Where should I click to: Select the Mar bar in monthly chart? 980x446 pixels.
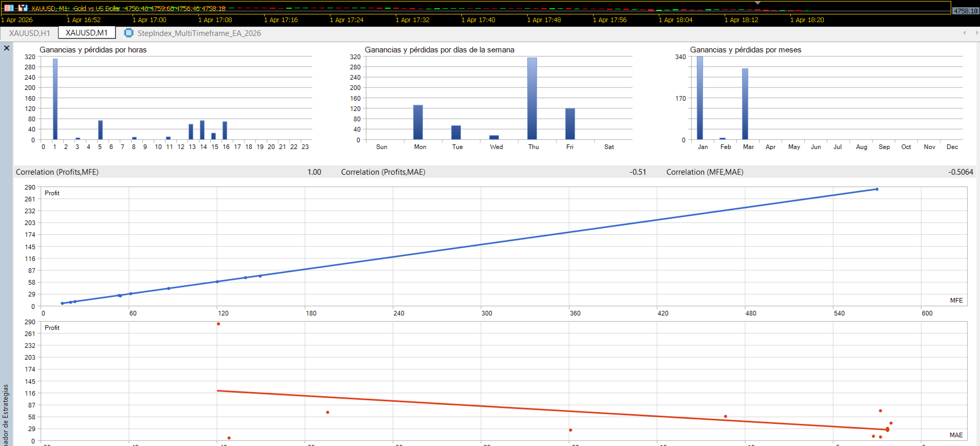(745, 104)
